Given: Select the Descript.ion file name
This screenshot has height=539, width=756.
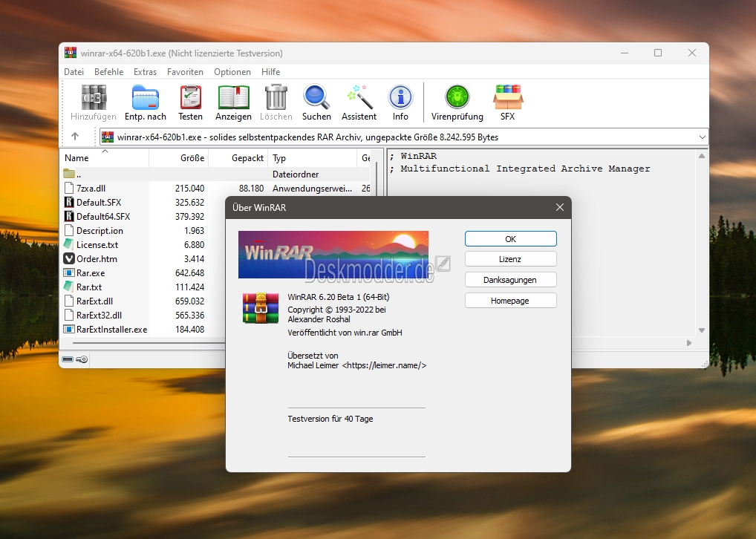Looking at the screenshot, I should (100, 230).
